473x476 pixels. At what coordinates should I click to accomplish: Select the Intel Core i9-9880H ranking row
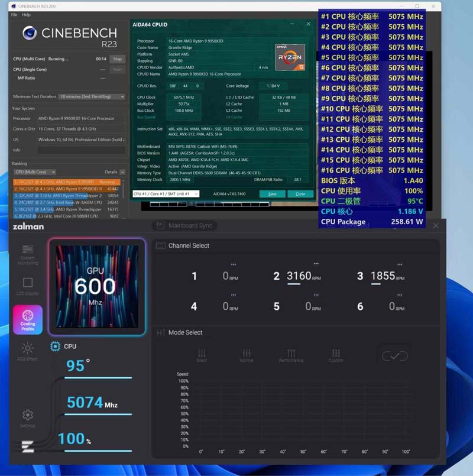pyautogui.click(x=67, y=216)
